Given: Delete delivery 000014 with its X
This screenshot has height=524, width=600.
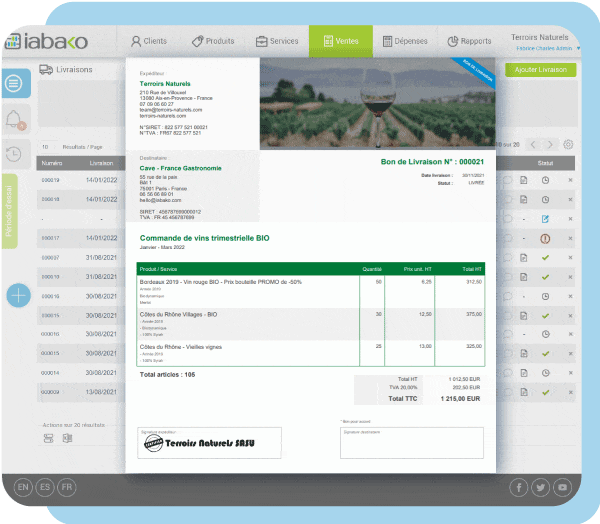Looking at the screenshot, I should [x=571, y=372].
